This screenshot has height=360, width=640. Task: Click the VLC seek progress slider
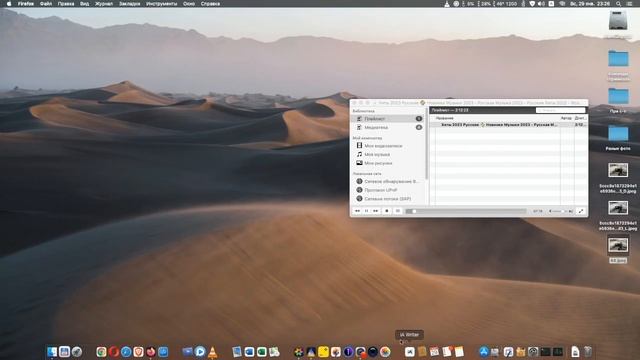pyautogui.click(x=466, y=211)
